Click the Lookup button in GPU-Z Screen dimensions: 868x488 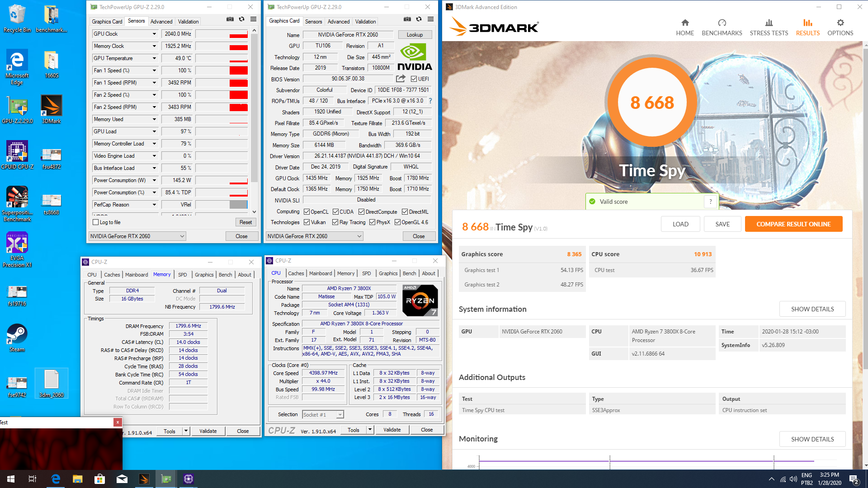(x=415, y=35)
